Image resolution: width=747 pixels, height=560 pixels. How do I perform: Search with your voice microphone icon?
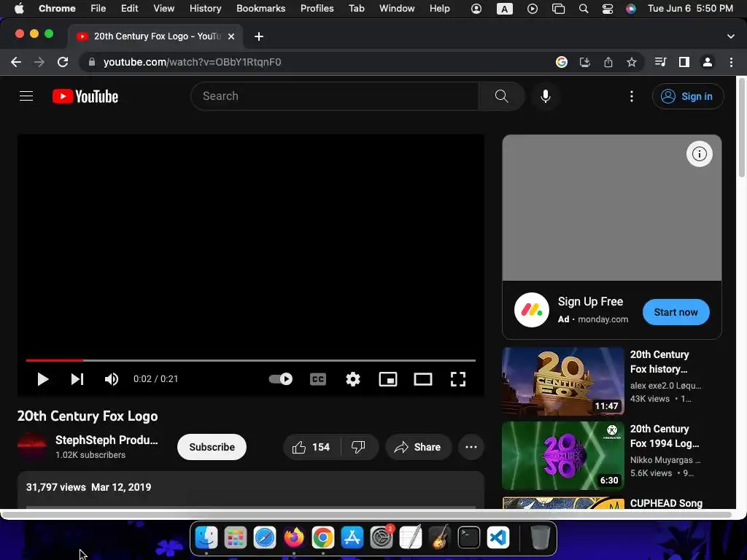pos(546,96)
